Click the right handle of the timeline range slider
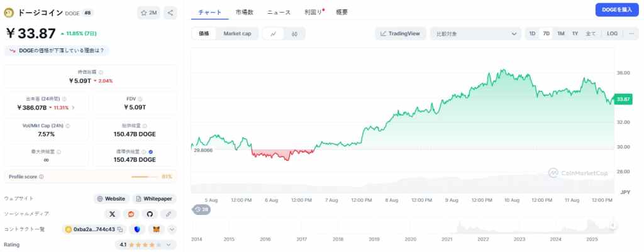644x252 pixels. pos(613,226)
